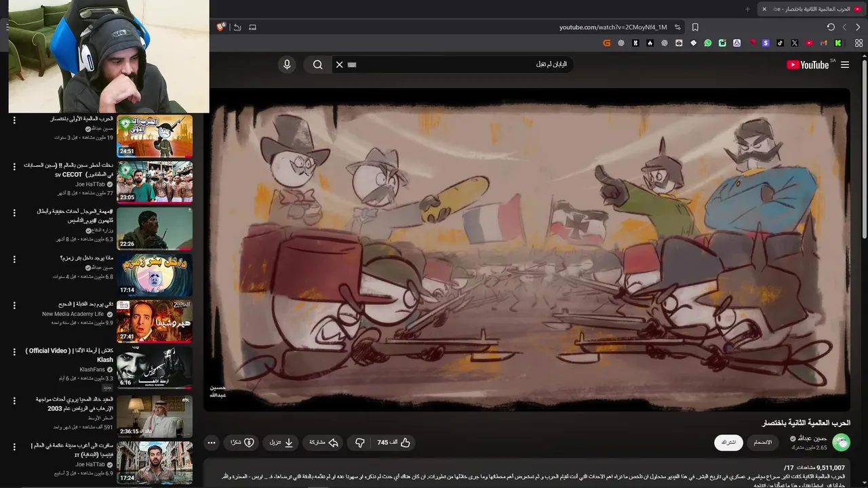Open site settings icon in address bar

(x=677, y=27)
